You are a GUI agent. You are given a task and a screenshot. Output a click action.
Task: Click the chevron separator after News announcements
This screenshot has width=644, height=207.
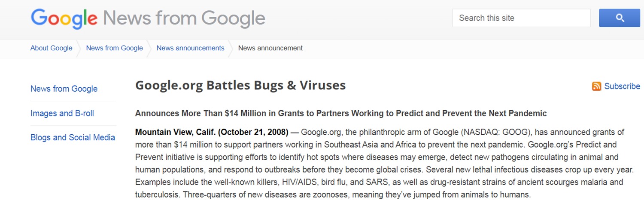231,49
